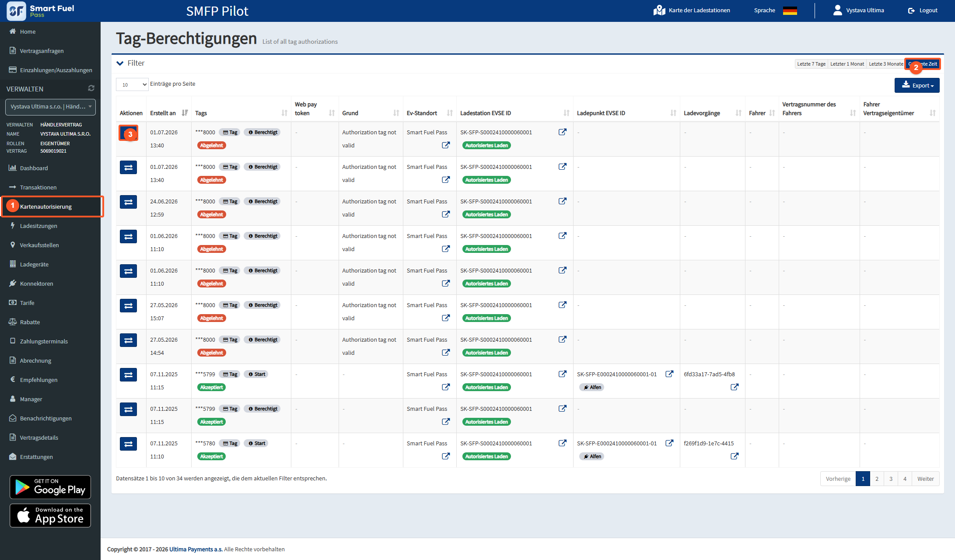Open Ladegeräte in sidebar

coord(50,264)
